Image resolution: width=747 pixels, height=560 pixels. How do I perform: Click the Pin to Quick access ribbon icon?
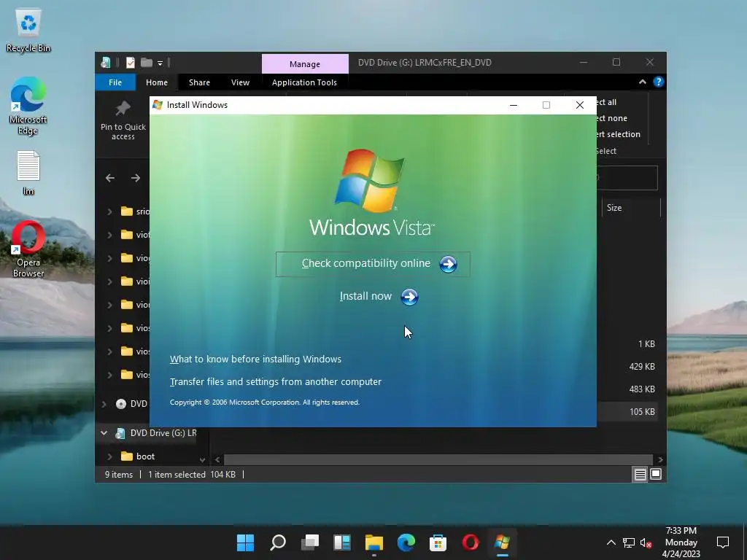[123, 109]
